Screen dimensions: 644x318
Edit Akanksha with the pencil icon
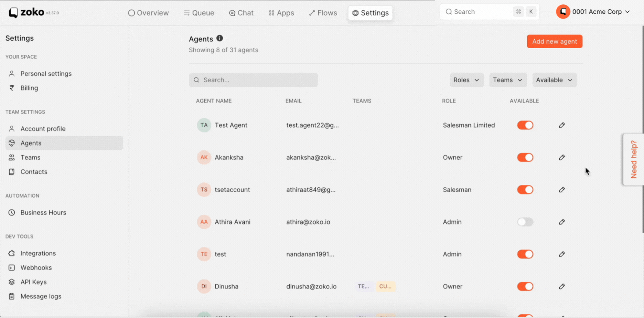pyautogui.click(x=562, y=157)
